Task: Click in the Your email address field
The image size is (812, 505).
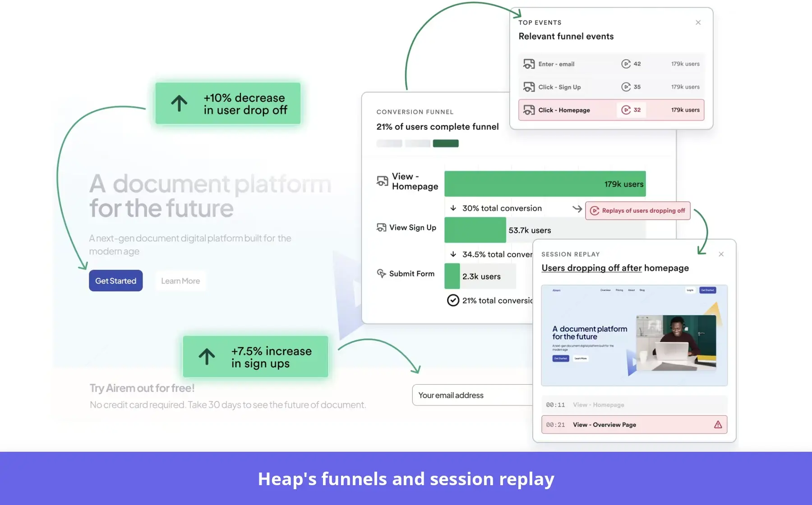Action: 472,395
